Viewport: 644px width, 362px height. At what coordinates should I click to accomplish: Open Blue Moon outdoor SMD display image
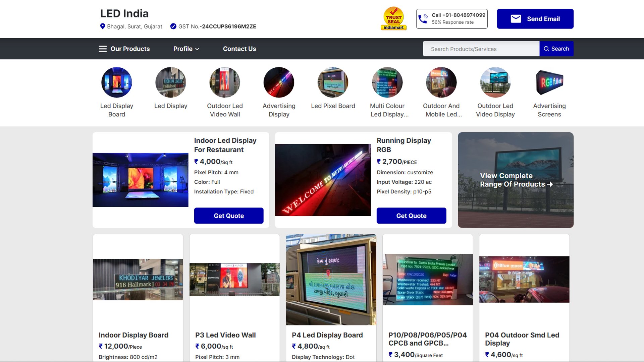(524, 280)
